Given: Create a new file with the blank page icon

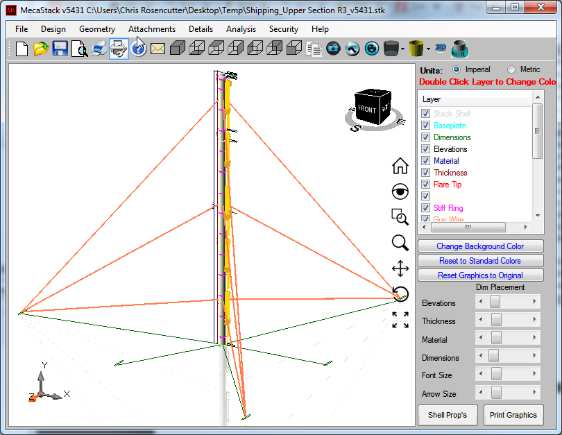Looking at the screenshot, I should point(22,48).
